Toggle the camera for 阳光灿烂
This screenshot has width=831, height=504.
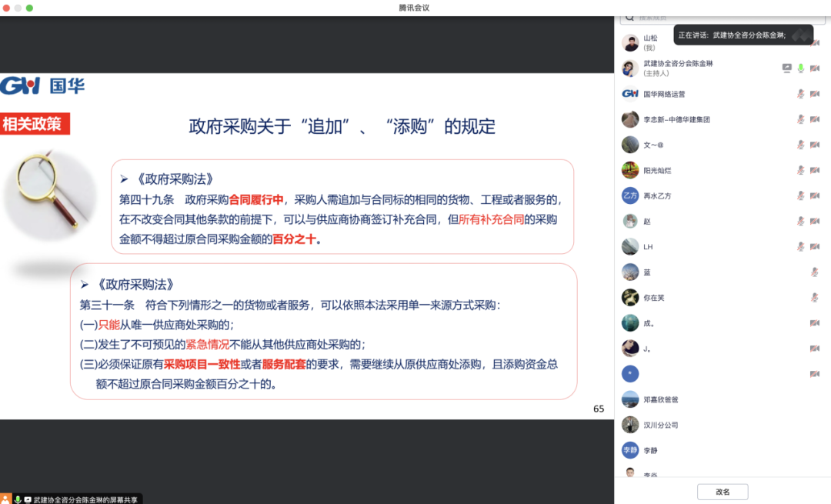coord(814,171)
